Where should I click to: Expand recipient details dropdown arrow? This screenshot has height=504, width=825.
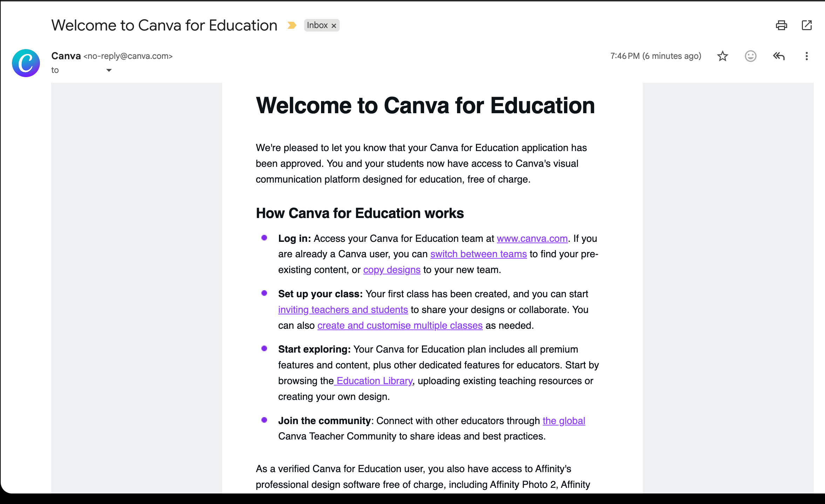coord(109,70)
